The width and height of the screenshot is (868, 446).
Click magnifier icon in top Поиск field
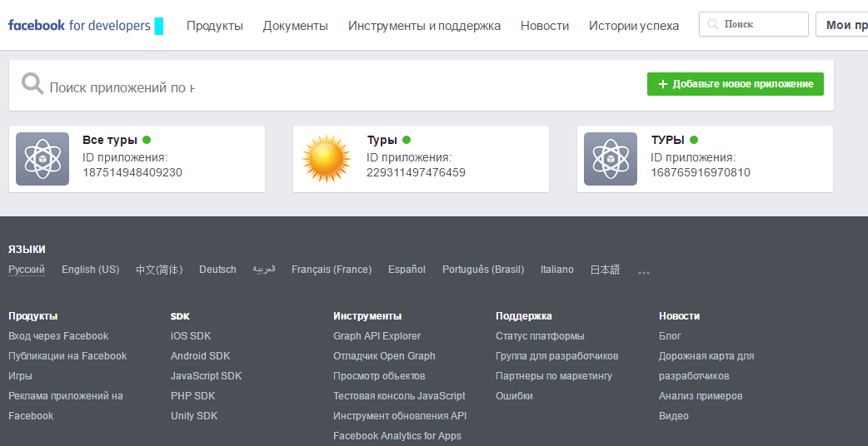(x=713, y=24)
